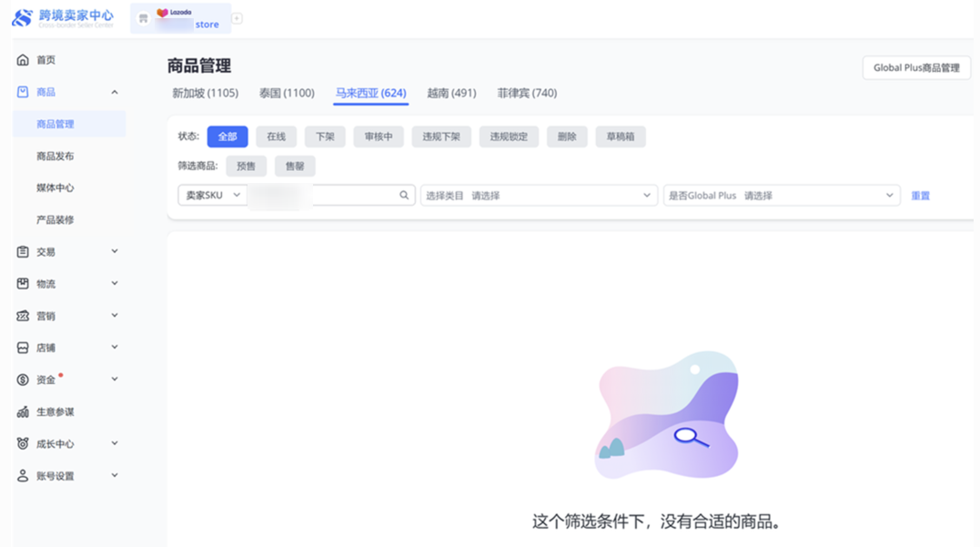Click the 账号设置 person icon

point(23,475)
